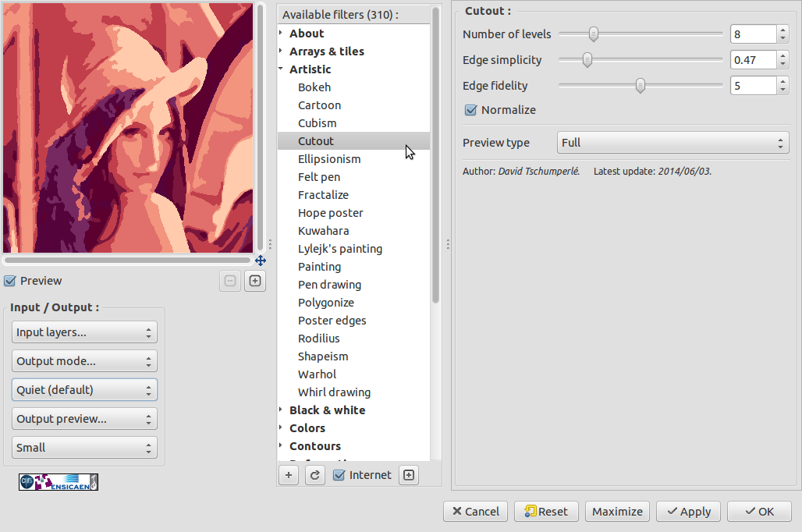Expand the Colors category

coord(281,427)
